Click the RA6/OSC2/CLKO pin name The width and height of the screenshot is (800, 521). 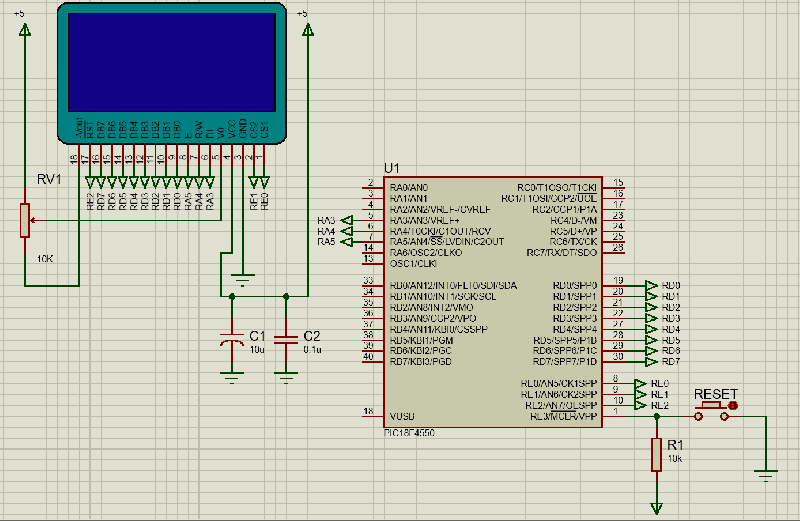pos(426,253)
